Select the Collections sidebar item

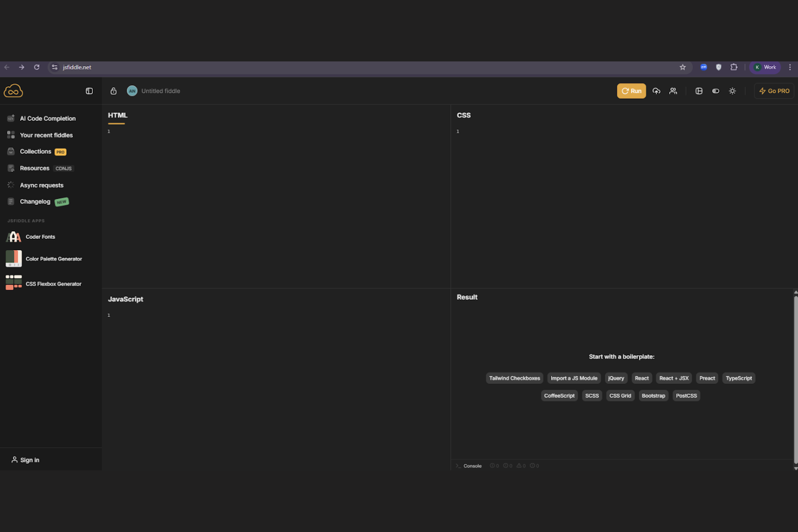coord(36,151)
